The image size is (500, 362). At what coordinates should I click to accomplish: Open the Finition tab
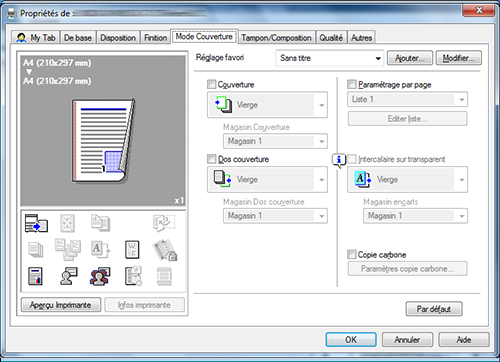click(x=155, y=38)
